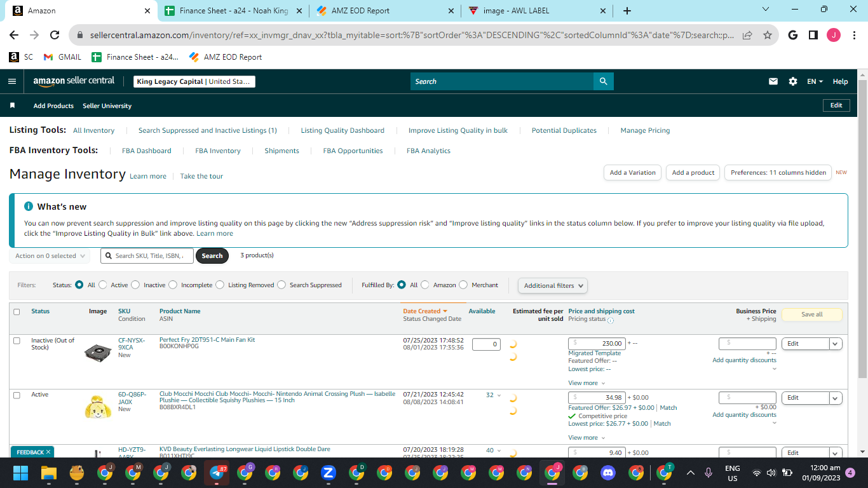Select the Search Suppressed status filter
Screen dimensions: 868x488
click(x=281, y=285)
